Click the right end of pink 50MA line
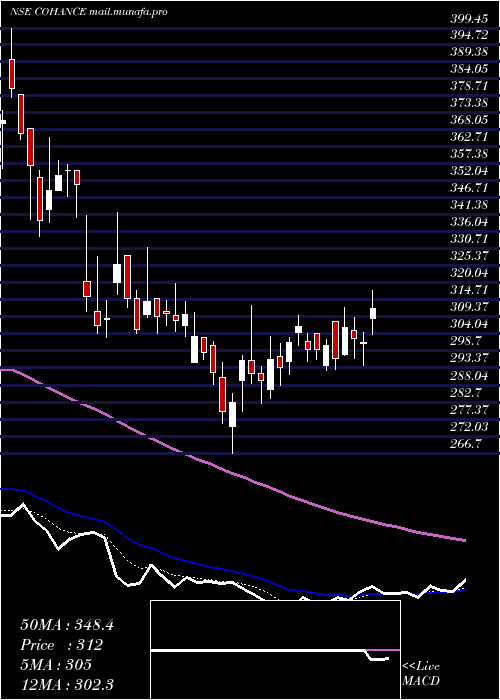This screenshot has height=700, width=500. tap(464, 540)
